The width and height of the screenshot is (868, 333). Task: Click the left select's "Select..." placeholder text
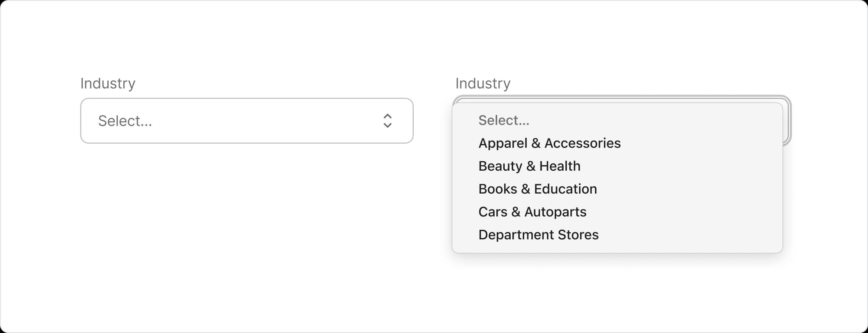(x=125, y=121)
